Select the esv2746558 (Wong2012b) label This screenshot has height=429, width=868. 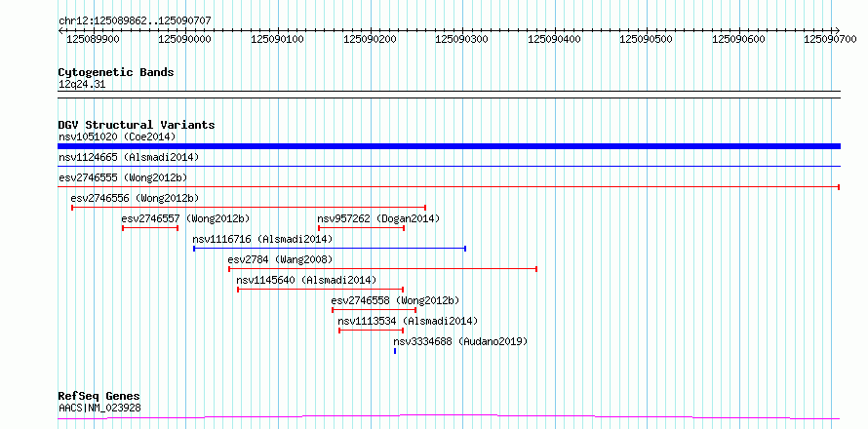(x=395, y=300)
